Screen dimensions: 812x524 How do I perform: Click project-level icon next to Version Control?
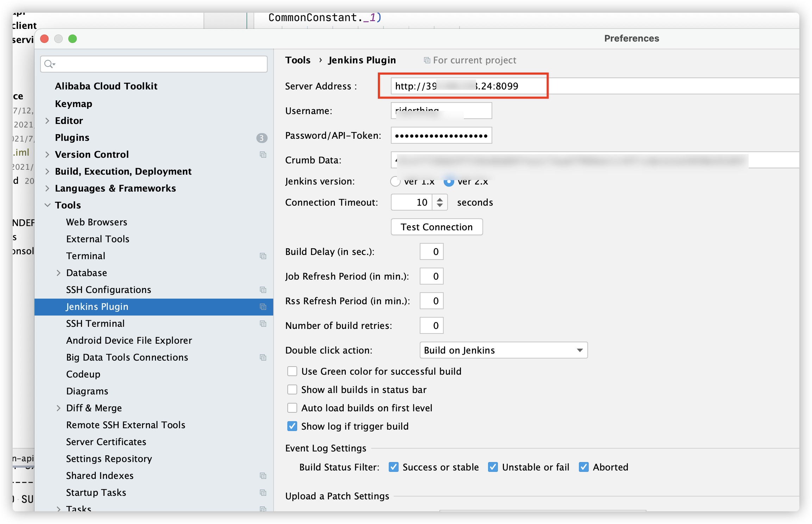[263, 155]
